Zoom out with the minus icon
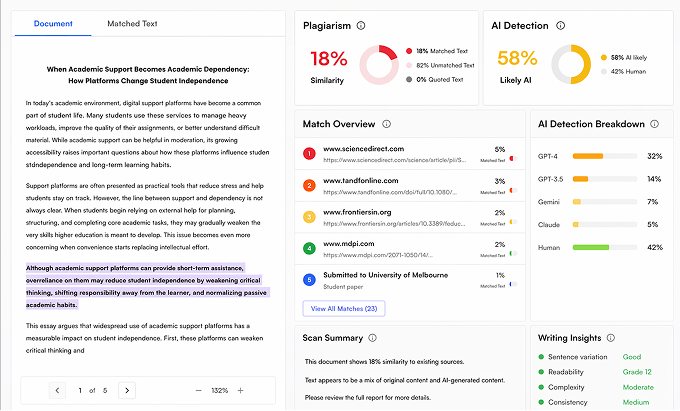The height and width of the screenshot is (411, 680). [x=199, y=390]
